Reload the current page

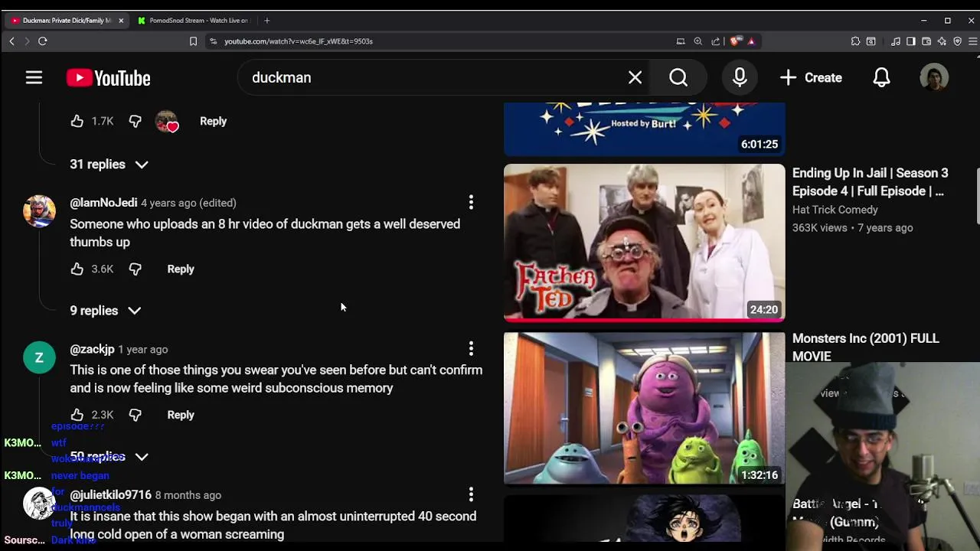click(x=43, y=41)
